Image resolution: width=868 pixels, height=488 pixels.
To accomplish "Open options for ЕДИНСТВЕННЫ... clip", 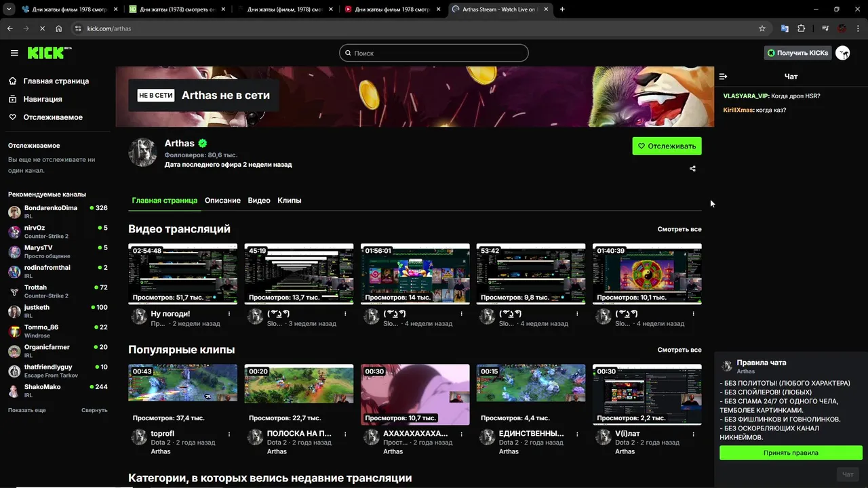I will [x=577, y=434].
